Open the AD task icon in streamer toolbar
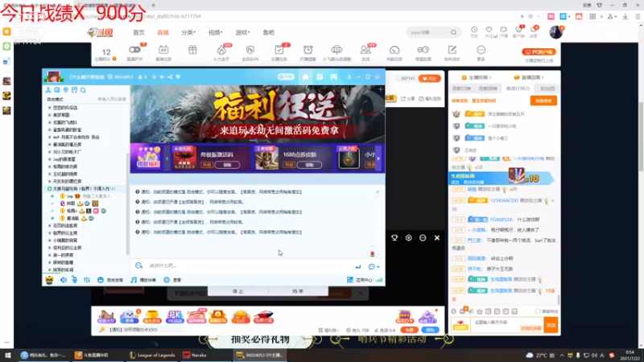The width and height of the screenshot is (644, 362). click(163, 50)
